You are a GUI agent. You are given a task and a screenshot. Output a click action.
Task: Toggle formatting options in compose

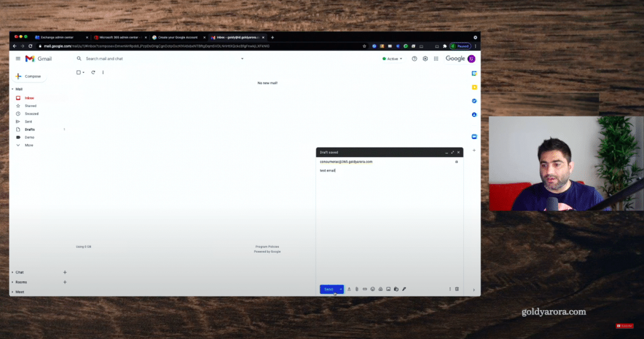tap(349, 290)
